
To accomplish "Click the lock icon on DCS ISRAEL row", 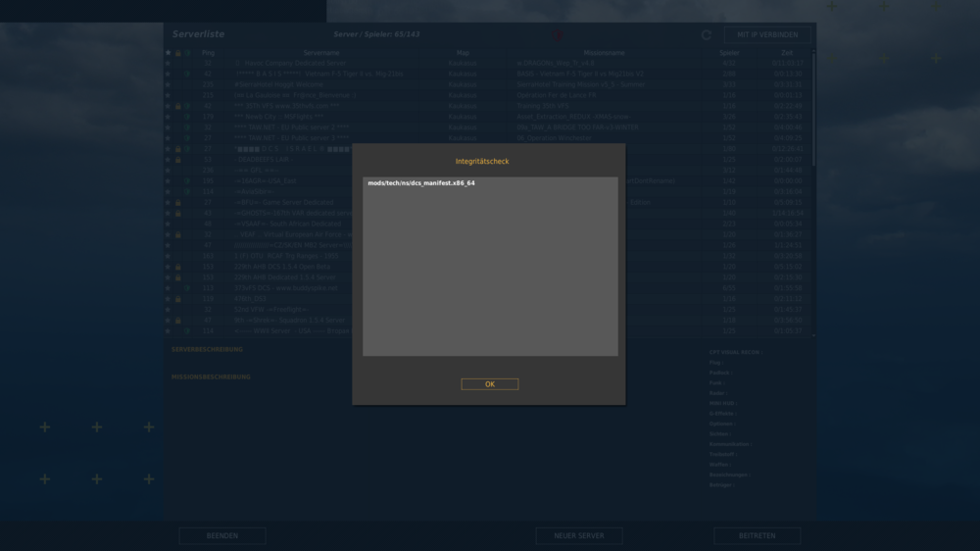I will [x=178, y=149].
